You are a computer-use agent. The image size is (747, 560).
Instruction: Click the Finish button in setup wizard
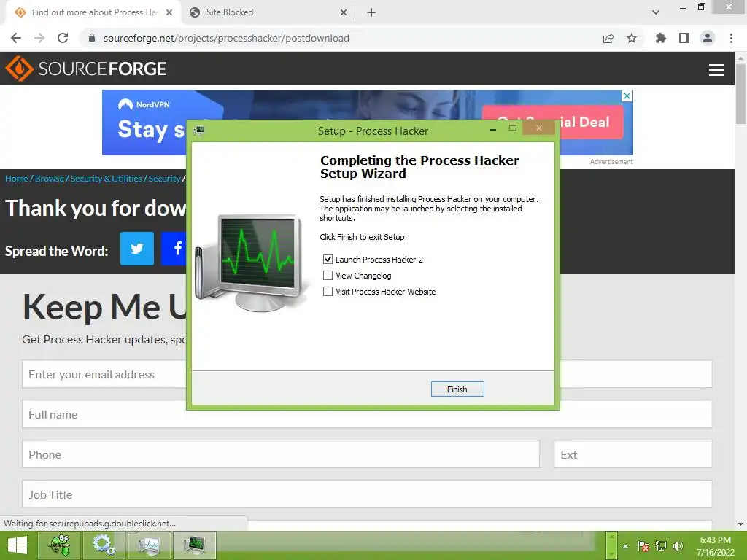457,389
